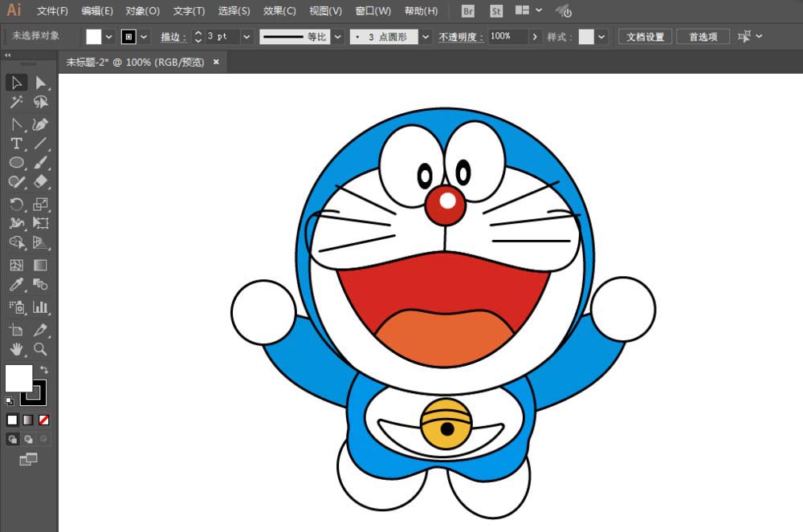
Task: Select the Gradient tool
Action: pyautogui.click(x=40, y=265)
